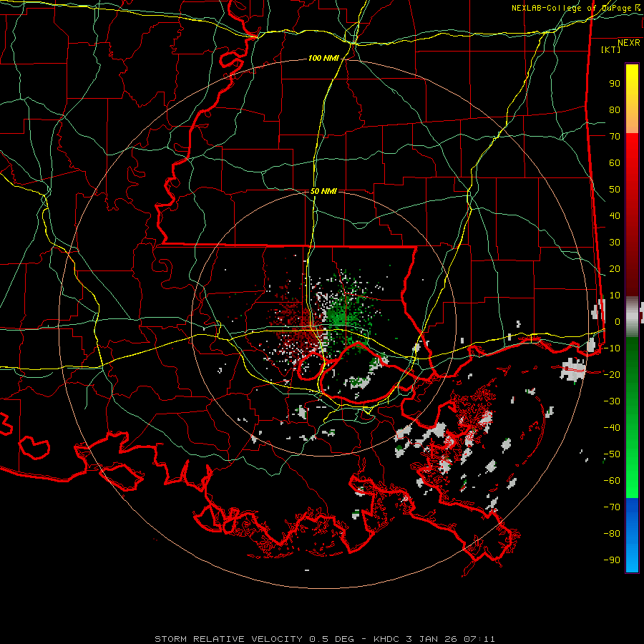The image size is (644, 644).
Task: Select the 40 value on the velocity scale
Action: [x=615, y=216]
